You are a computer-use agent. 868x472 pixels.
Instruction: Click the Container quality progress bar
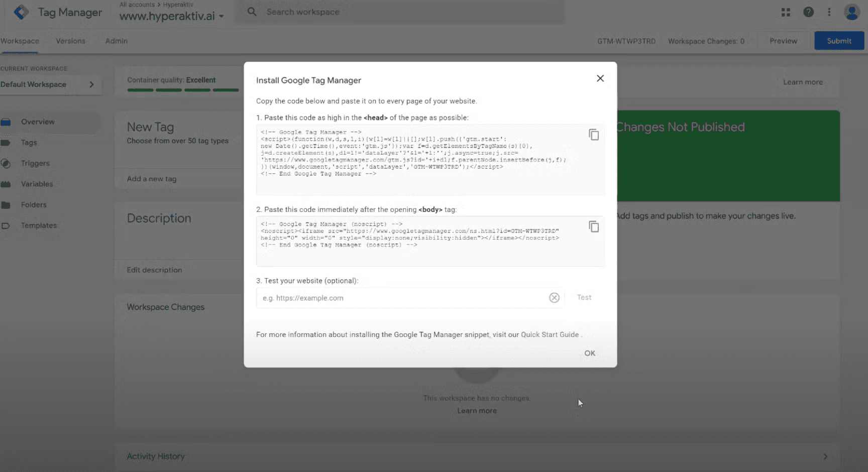(x=183, y=90)
